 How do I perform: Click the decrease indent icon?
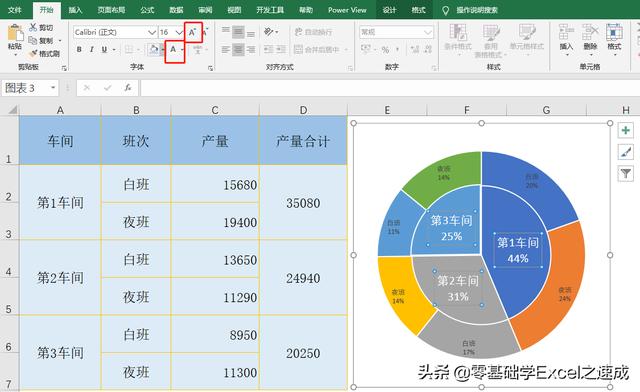pyautogui.click(x=269, y=50)
